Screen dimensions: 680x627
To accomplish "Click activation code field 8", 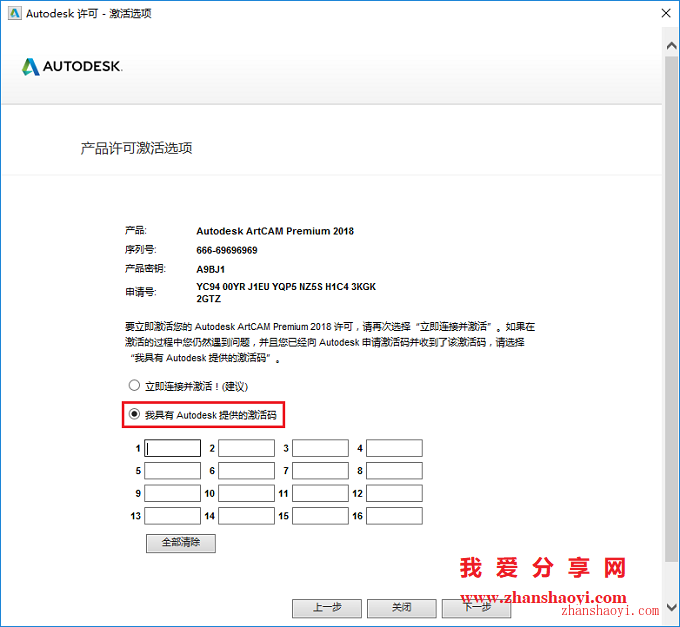I will click(394, 470).
